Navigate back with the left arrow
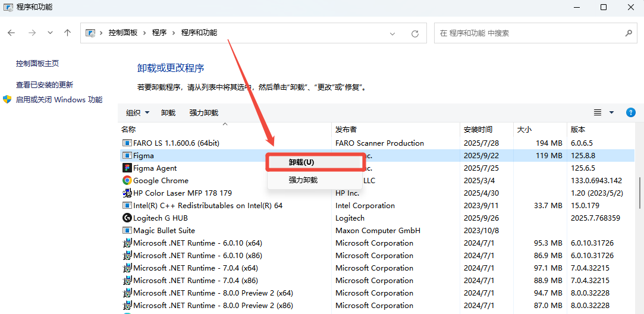The height and width of the screenshot is (314, 644). (x=12, y=33)
